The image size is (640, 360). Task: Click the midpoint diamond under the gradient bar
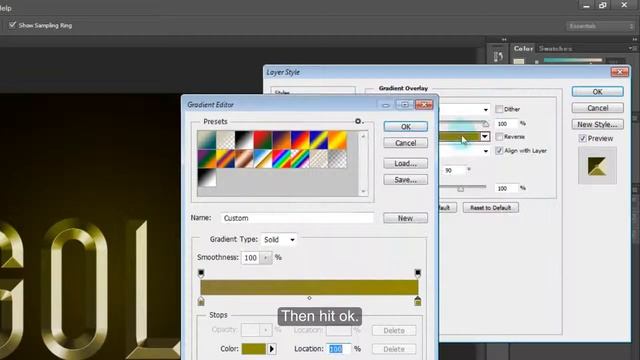tap(309, 298)
